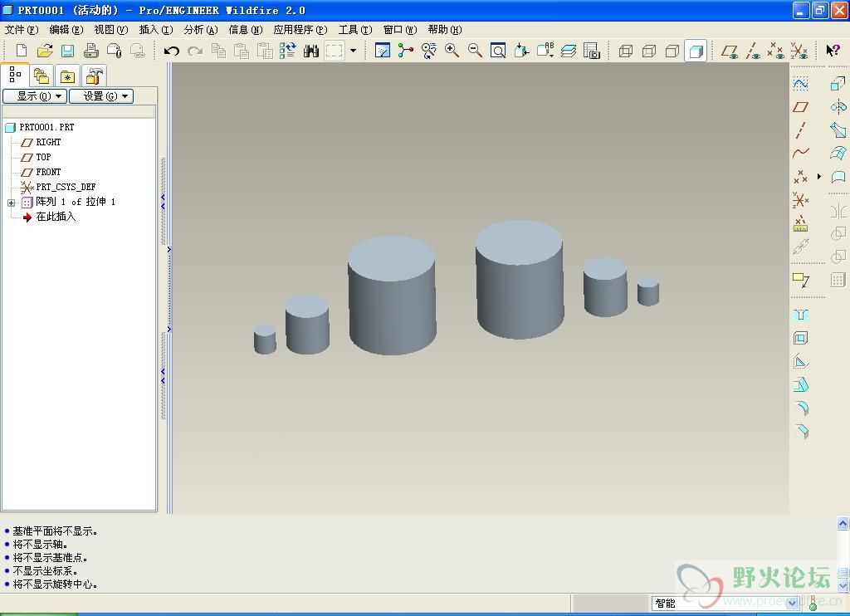
Task: Switch to the Connections navigator tab
Action: click(x=95, y=76)
